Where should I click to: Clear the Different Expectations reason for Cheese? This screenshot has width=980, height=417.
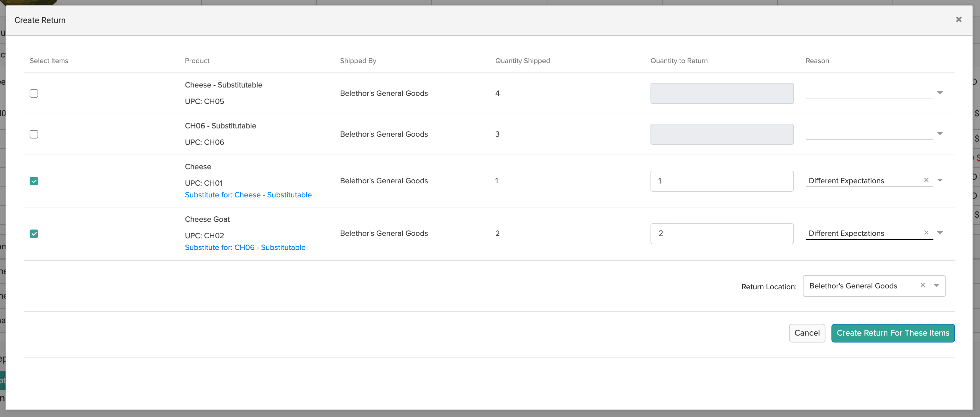click(x=926, y=180)
